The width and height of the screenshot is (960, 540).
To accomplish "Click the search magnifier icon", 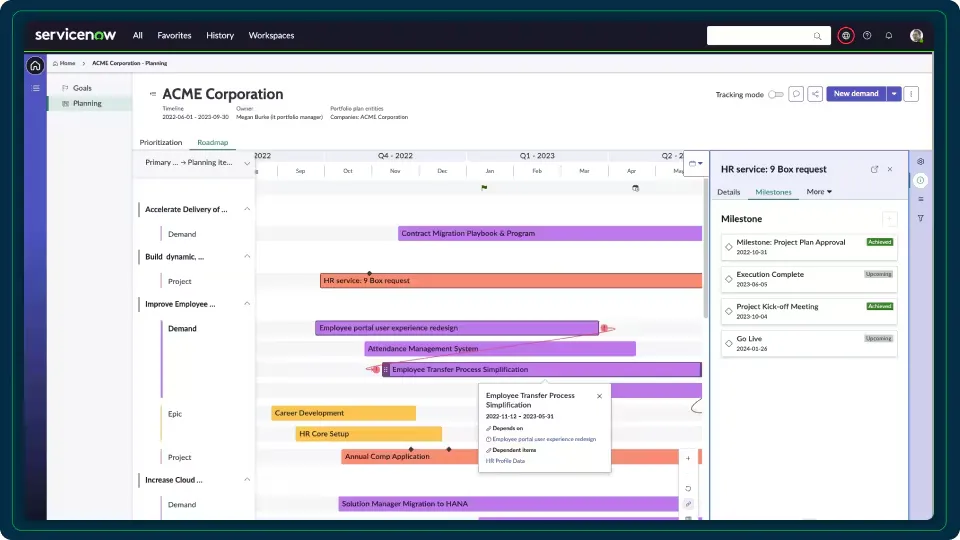I will (x=817, y=36).
